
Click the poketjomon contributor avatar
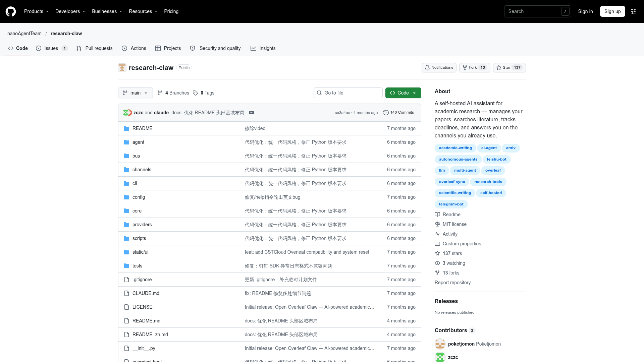pyautogui.click(x=440, y=344)
